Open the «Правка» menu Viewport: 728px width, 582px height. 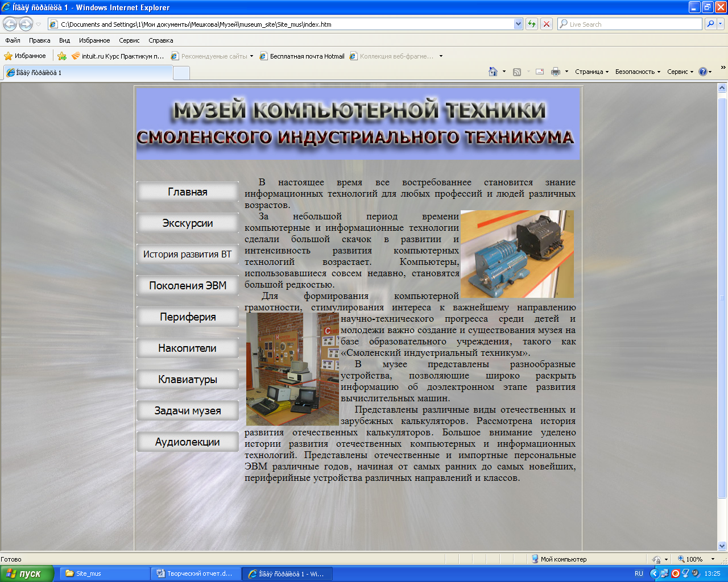[x=39, y=40]
